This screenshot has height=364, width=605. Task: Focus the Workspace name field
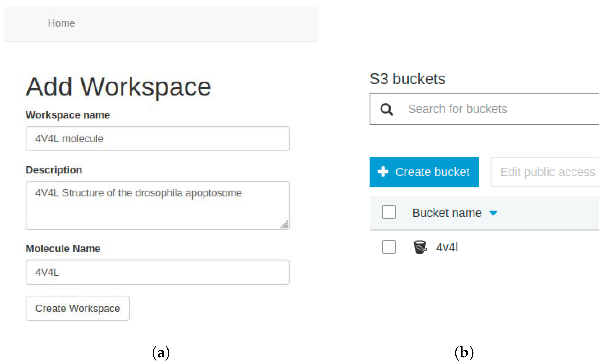(157, 139)
